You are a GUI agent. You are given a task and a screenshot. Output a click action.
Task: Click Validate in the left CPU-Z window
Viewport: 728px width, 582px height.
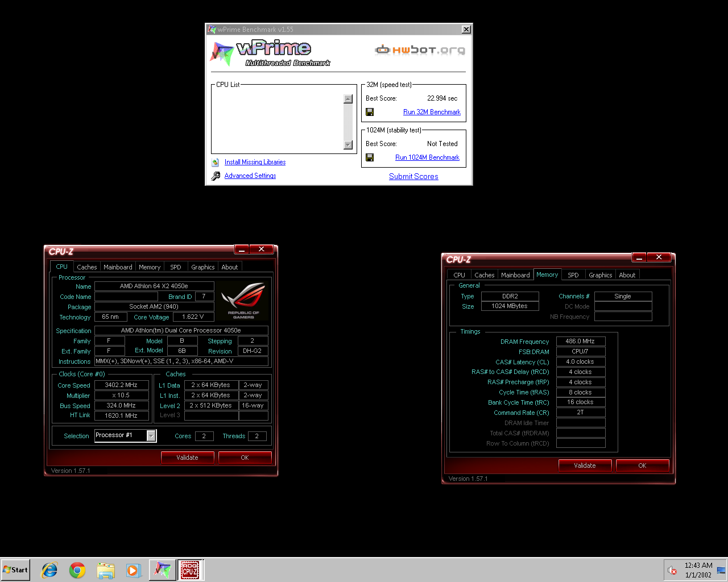click(x=187, y=458)
